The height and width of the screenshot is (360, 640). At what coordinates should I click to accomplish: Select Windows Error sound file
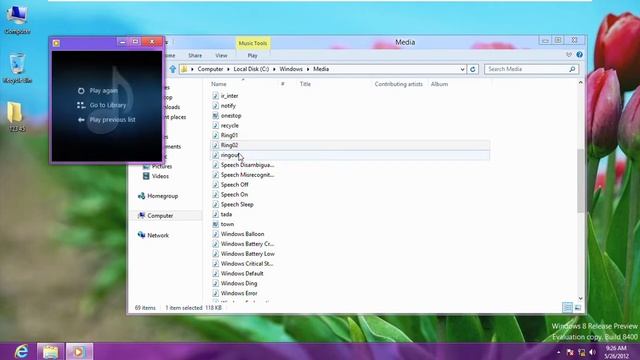click(239, 293)
